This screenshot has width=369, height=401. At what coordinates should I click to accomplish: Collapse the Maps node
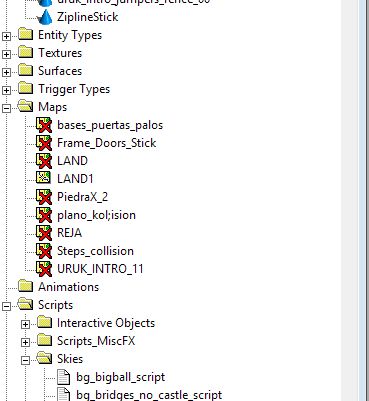click(6, 108)
